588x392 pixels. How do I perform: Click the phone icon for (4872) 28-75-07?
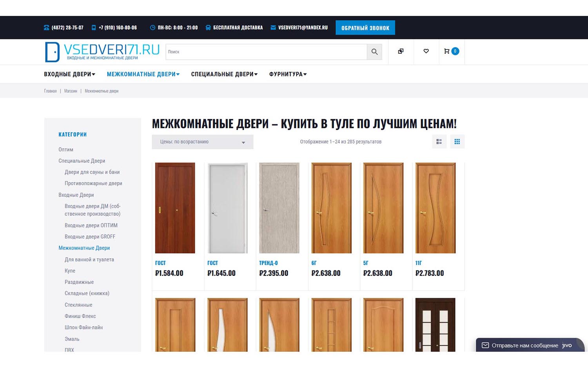pyautogui.click(x=47, y=27)
